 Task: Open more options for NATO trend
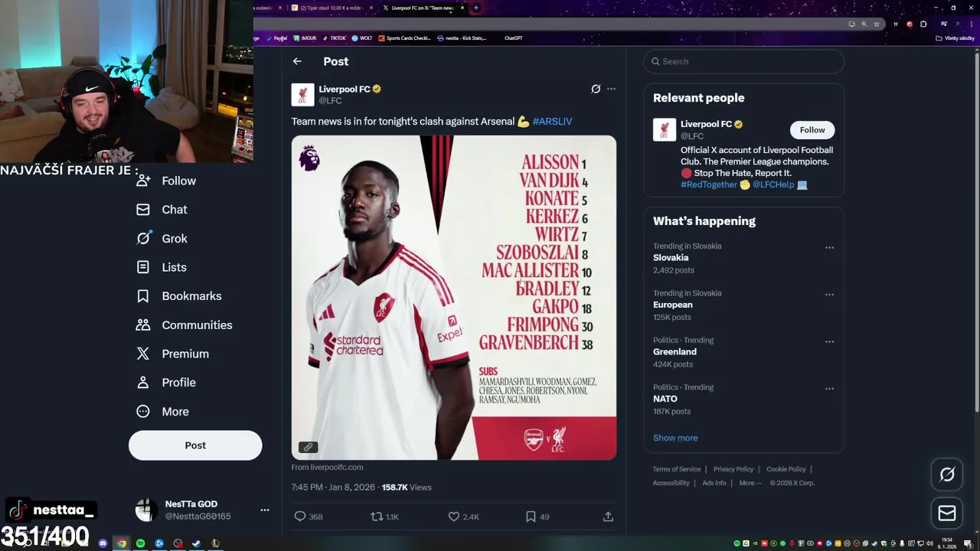[829, 389]
